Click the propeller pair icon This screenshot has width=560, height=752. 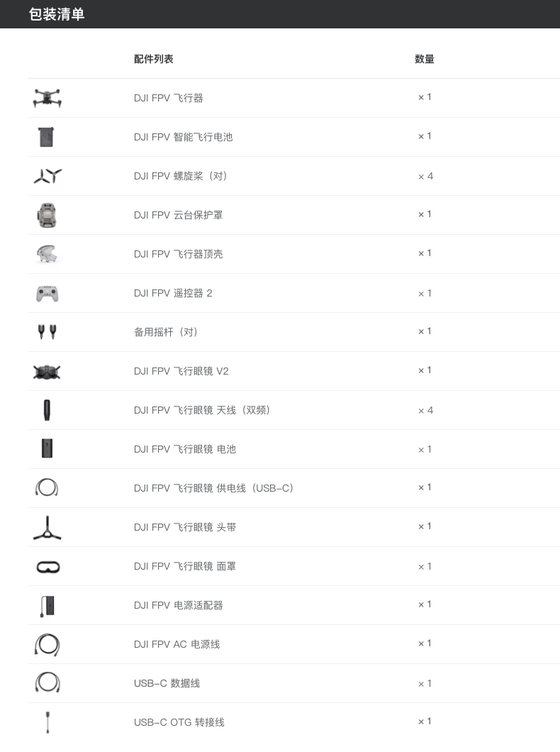tap(47, 176)
